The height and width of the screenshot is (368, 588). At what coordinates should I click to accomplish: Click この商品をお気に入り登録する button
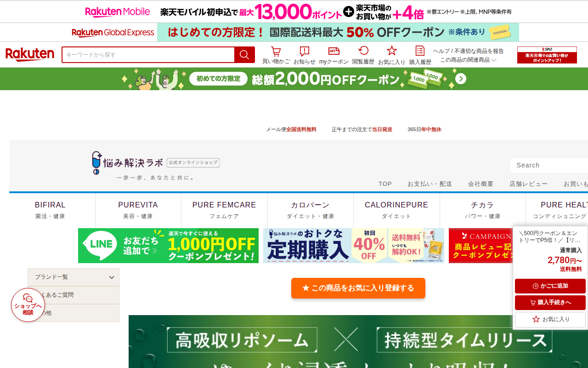358,288
